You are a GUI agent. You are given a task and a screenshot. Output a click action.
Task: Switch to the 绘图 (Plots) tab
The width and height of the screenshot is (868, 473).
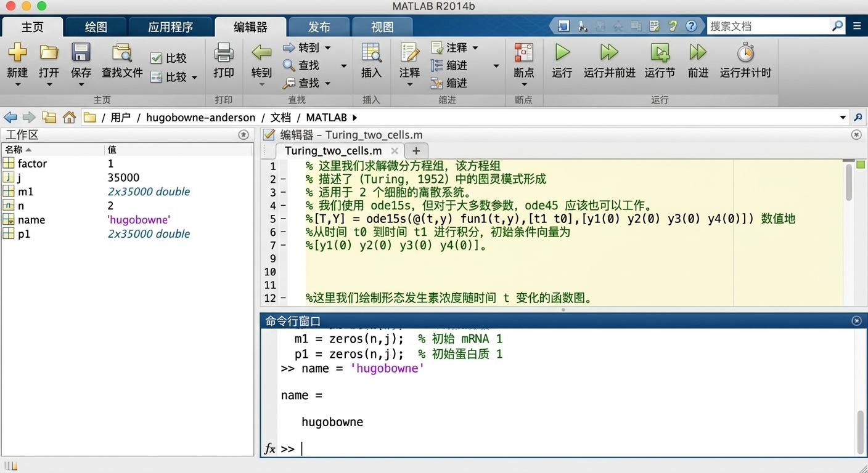pos(96,27)
